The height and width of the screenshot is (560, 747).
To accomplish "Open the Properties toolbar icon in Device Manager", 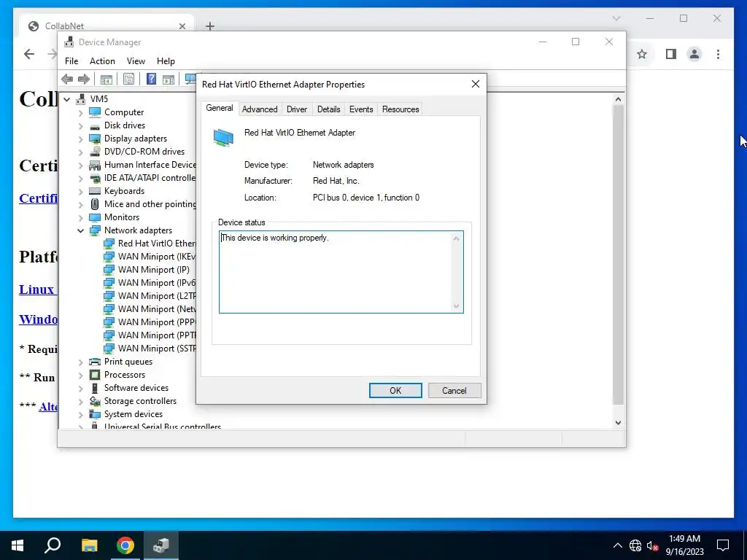I will (x=128, y=79).
